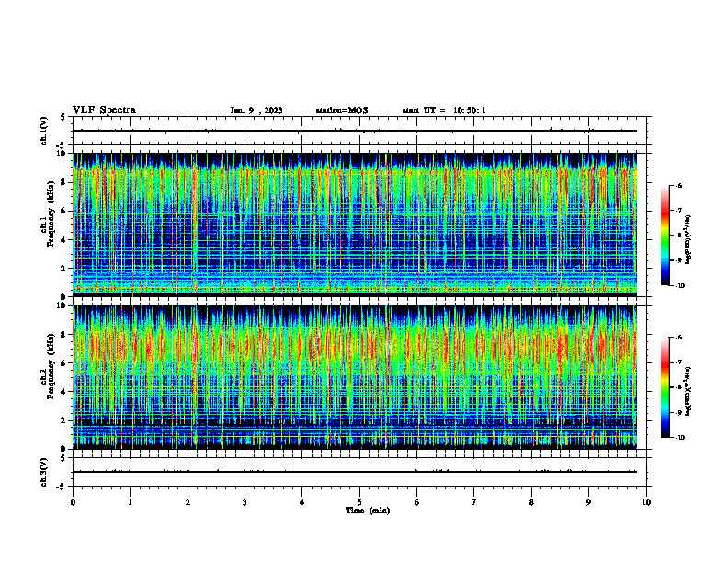728x563 pixels.
Task: Click the ch.1 spectrogram color scale bar
Action: point(665,236)
